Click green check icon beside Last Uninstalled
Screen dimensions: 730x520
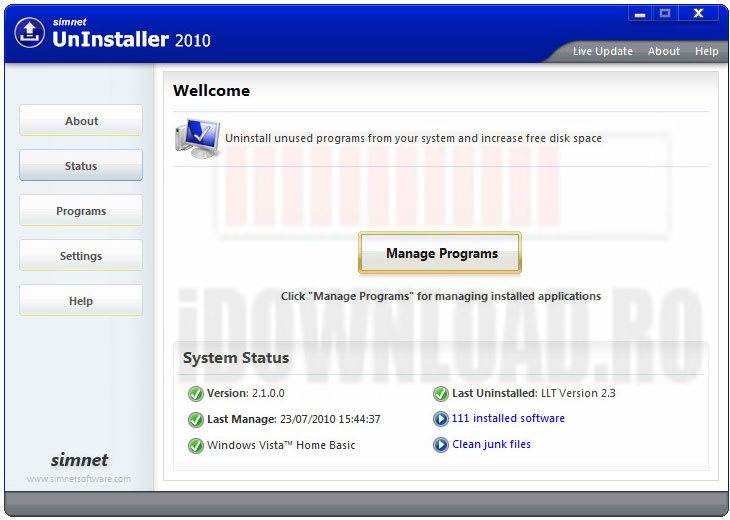441,394
